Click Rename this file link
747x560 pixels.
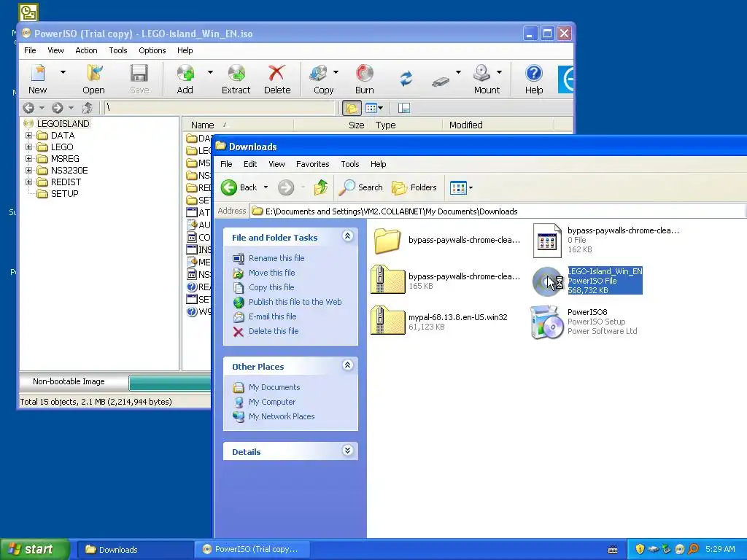pos(276,258)
